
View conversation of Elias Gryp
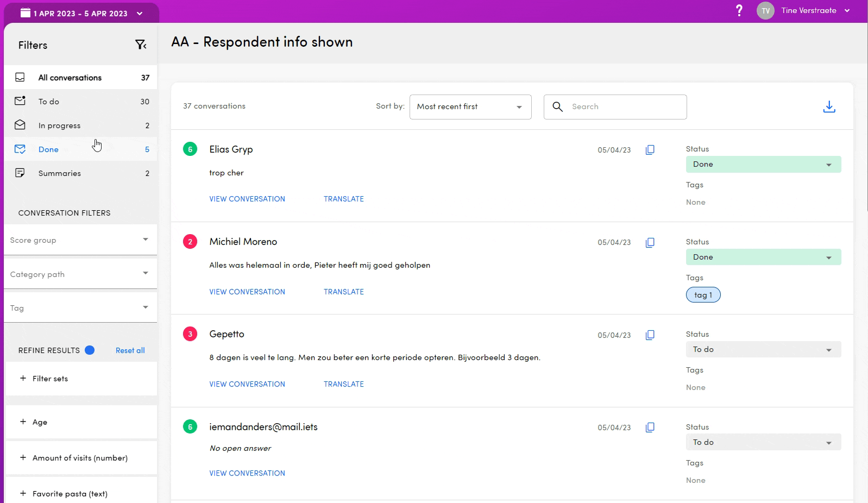click(247, 199)
